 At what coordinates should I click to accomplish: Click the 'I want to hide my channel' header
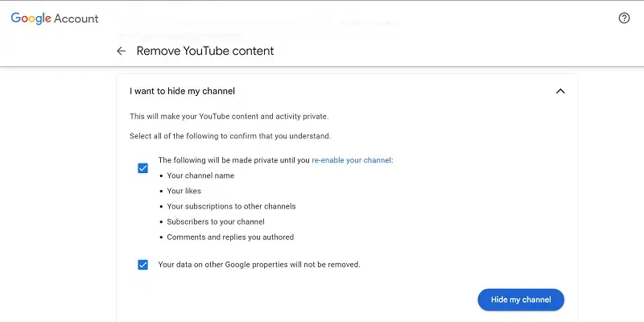point(182,91)
